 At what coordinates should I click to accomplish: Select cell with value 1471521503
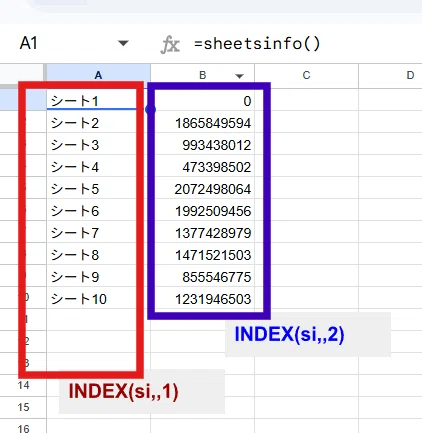(203, 254)
